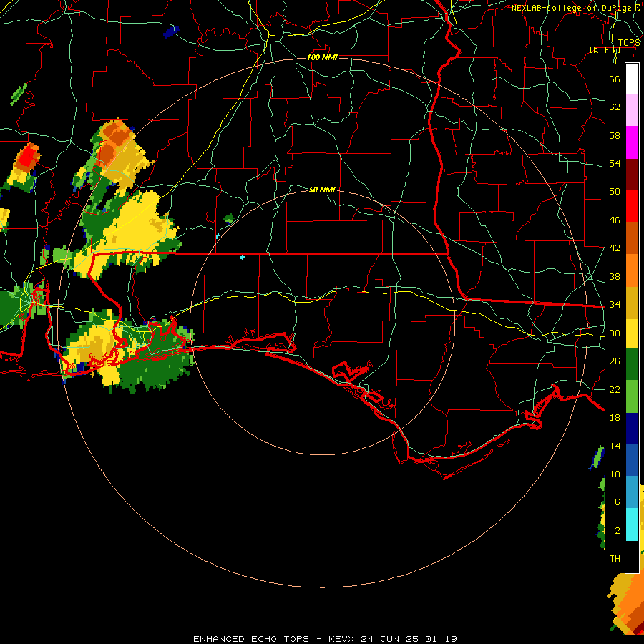Click the 54 legend value
This screenshot has width=644, height=644.
615,163
